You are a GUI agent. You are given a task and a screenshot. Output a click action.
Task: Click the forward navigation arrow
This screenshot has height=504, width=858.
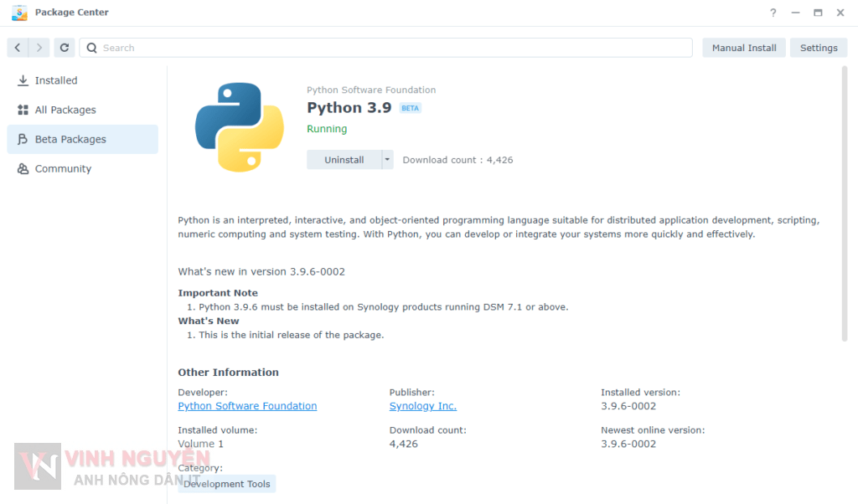(39, 48)
